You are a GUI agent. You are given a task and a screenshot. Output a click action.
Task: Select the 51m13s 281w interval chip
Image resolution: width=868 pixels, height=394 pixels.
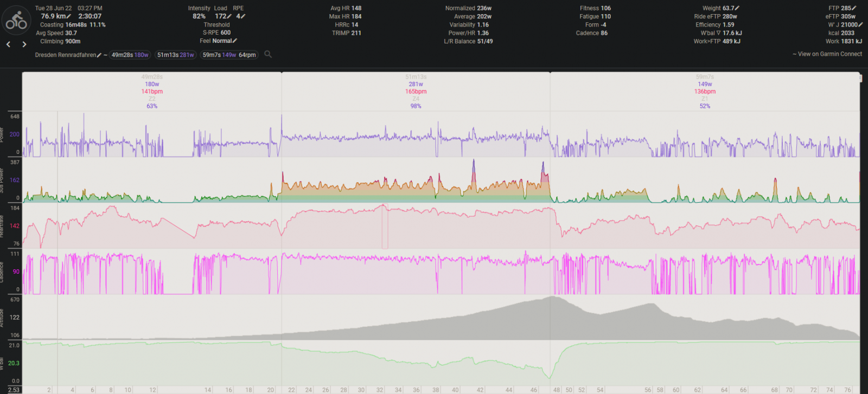point(175,55)
